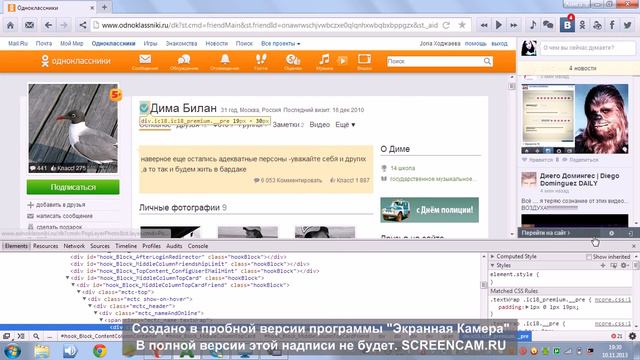Collapse the mctc-top div node
This screenshot has height=360, width=640.
79,292
